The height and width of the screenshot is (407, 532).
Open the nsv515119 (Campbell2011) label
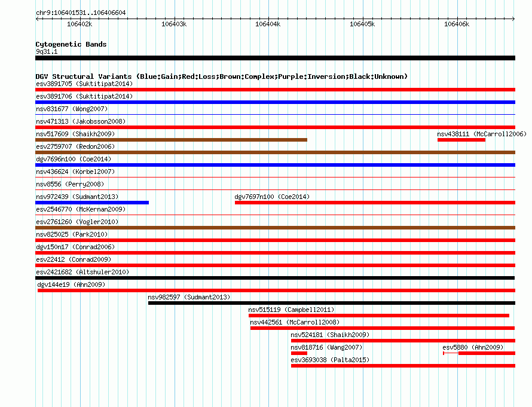click(291, 310)
